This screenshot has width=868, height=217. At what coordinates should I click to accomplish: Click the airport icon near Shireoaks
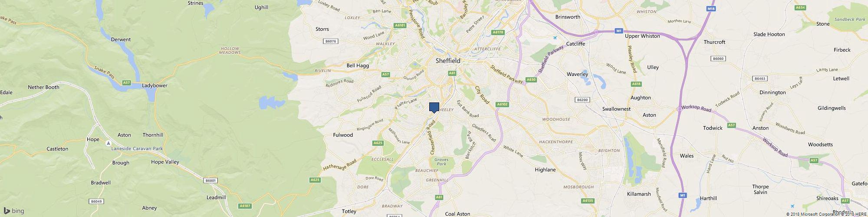point(793,205)
